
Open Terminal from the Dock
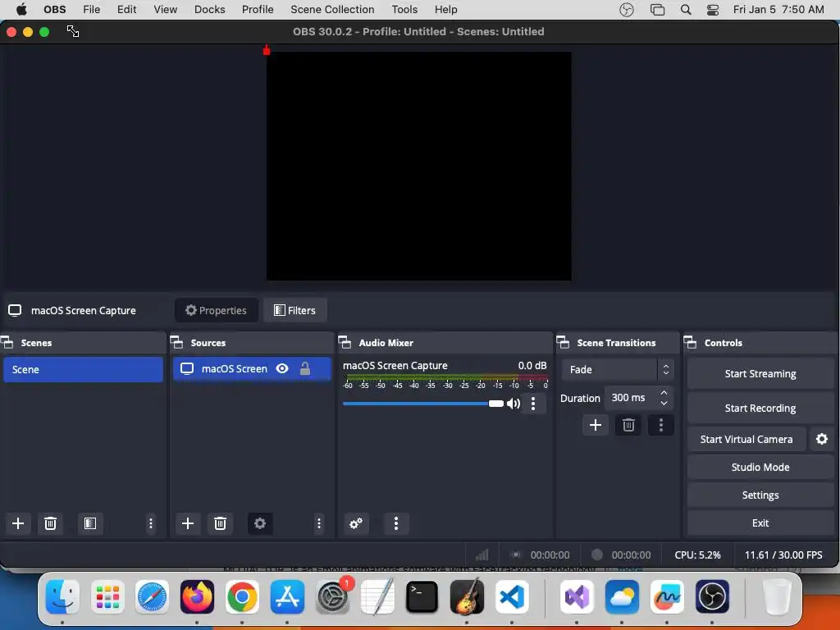pos(422,596)
